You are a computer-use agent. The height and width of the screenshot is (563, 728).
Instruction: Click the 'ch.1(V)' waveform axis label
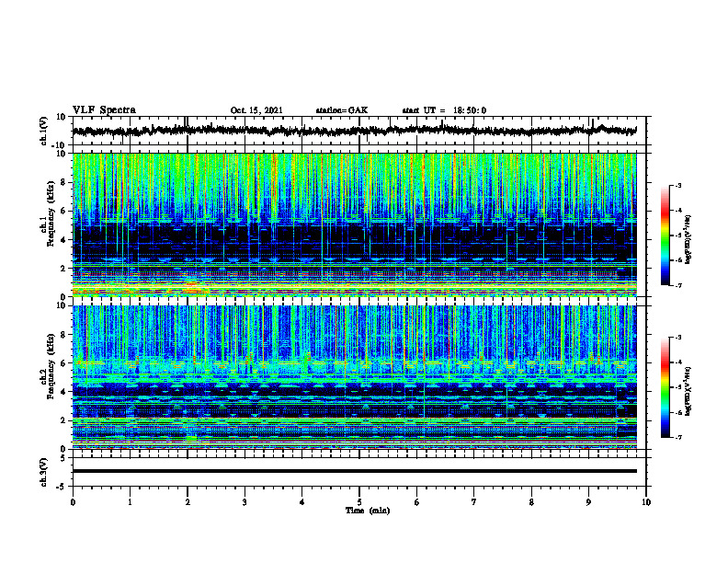click(44, 131)
